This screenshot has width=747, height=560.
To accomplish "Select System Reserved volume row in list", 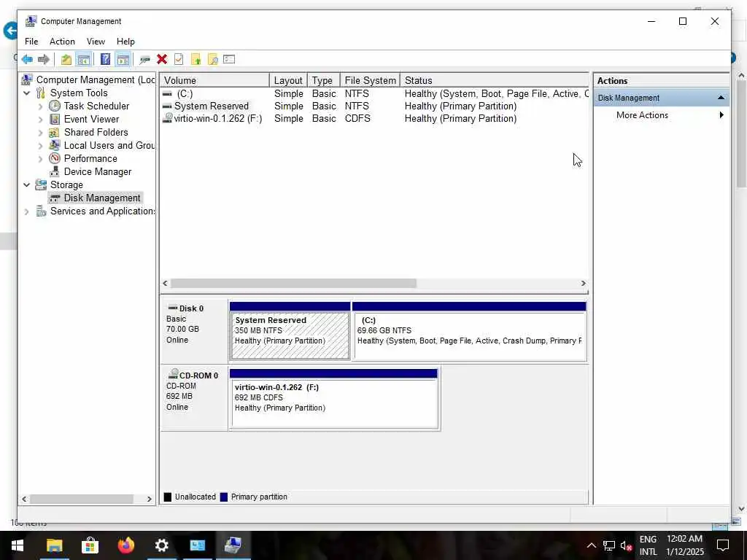I will click(374, 106).
